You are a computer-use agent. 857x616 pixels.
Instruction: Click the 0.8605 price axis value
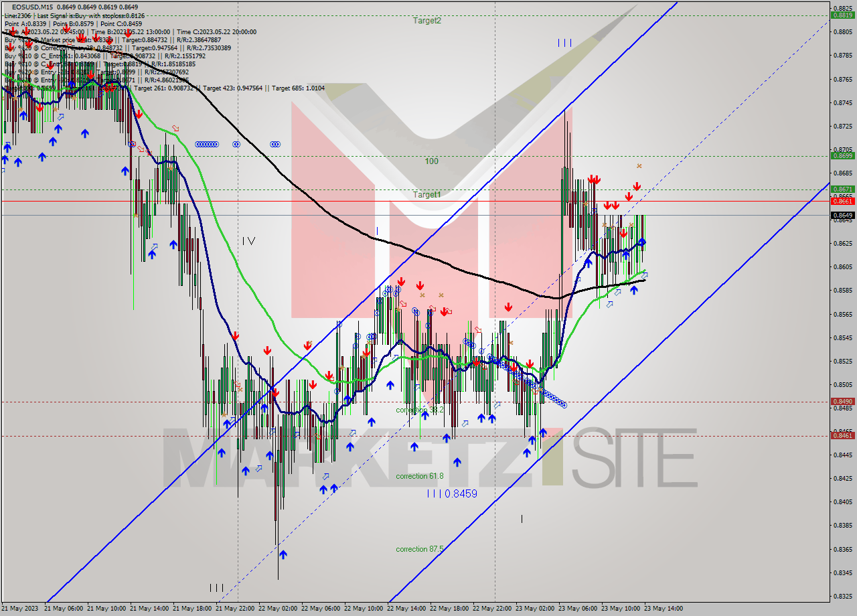[x=842, y=266]
